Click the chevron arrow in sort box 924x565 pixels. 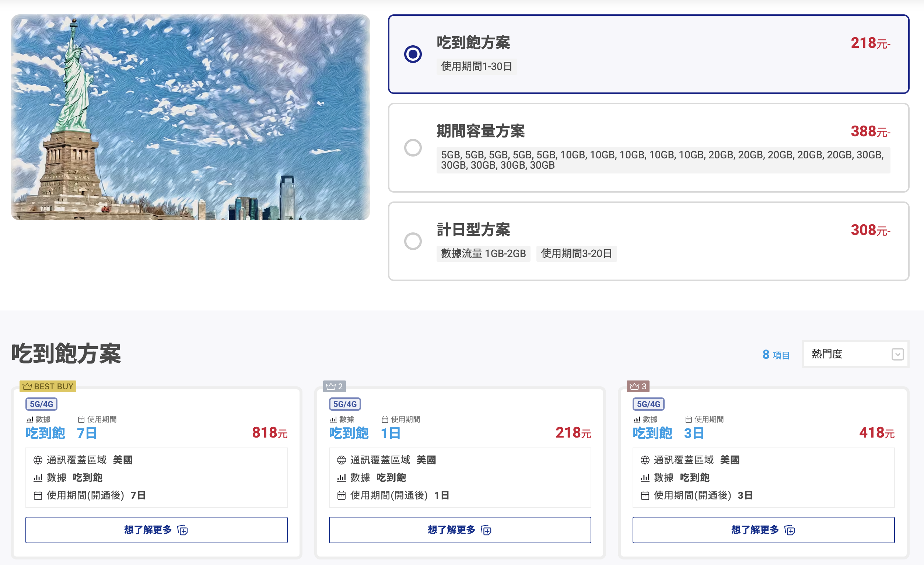(x=897, y=354)
